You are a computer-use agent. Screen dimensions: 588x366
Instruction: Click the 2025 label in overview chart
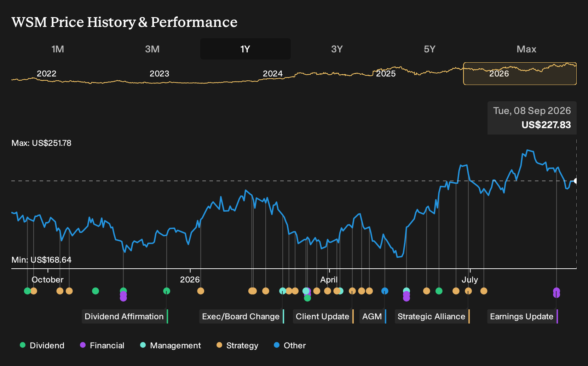pyautogui.click(x=386, y=74)
